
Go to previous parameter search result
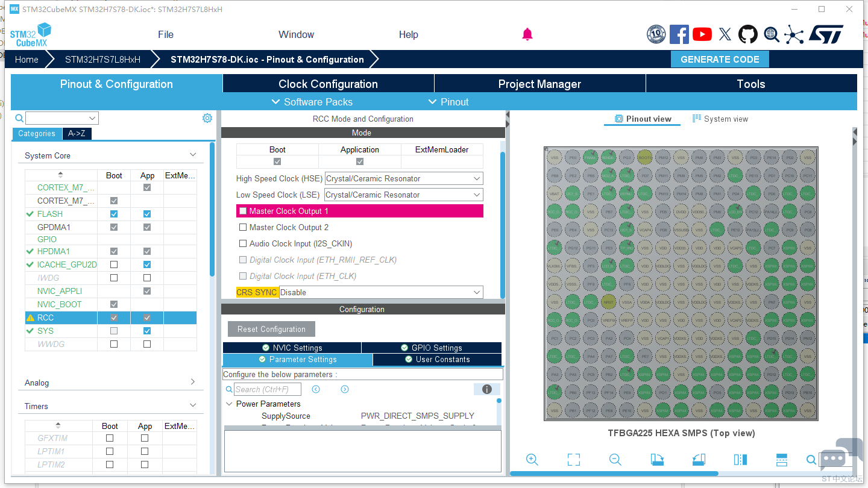click(316, 389)
